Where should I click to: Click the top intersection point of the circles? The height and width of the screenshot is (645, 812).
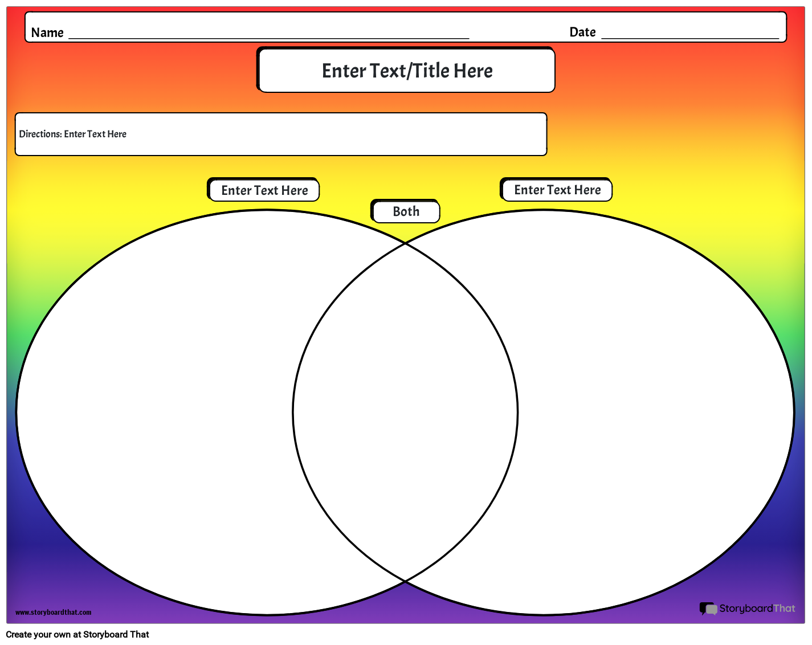pyautogui.click(x=405, y=243)
